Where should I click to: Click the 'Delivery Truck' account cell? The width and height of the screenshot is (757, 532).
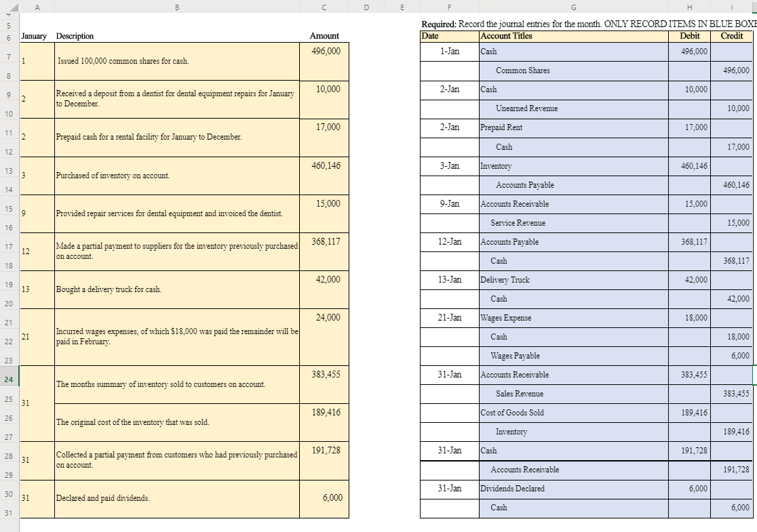(x=574, y=280)
